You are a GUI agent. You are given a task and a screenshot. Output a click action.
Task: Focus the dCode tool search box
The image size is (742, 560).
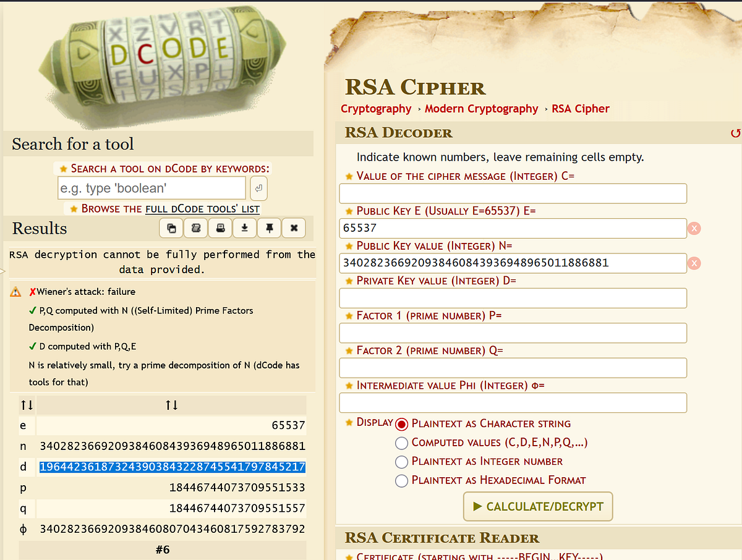point(151,188)
